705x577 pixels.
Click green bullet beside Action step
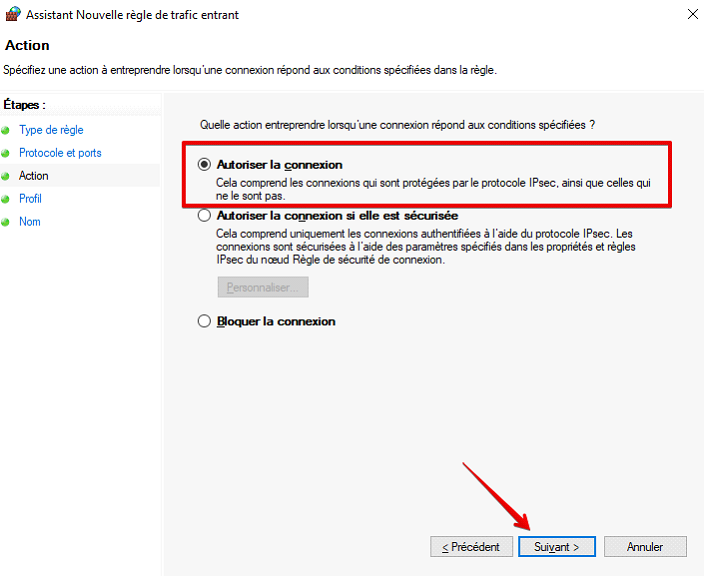coord(5,176)
